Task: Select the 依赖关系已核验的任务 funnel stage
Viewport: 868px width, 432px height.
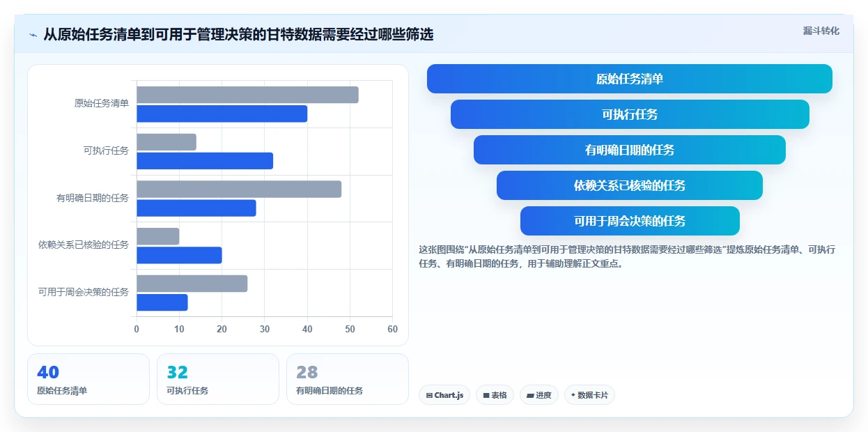Action: click(x=630, y=185)
